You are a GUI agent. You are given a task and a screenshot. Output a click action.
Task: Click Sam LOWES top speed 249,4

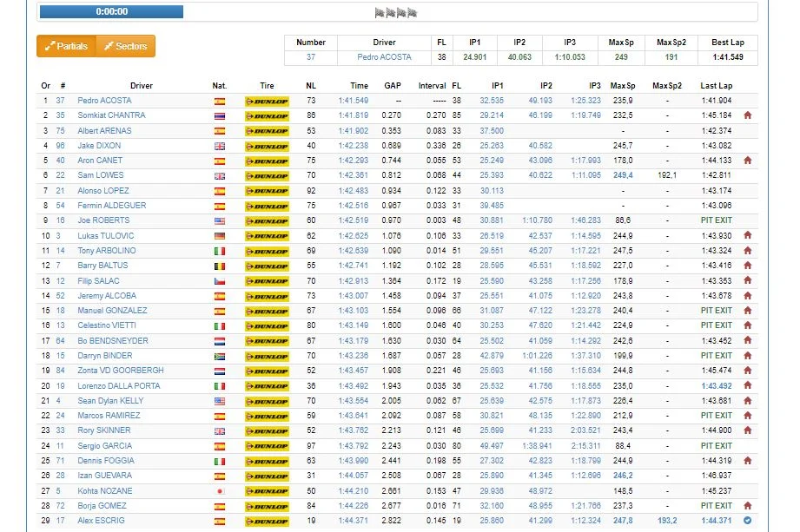click(x=623, y=174)
